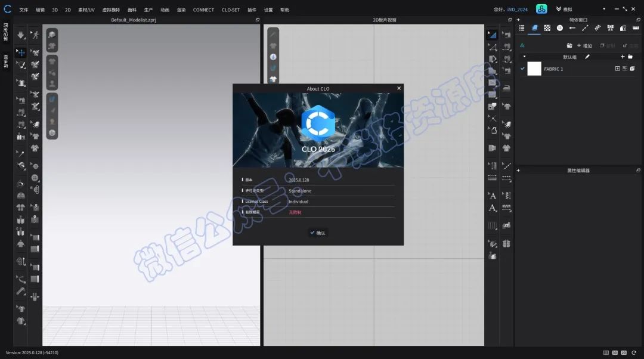Undock the 属性编辑器 panel via its corner icon
This screenshot has width=644, height=359.
point(638,170)
